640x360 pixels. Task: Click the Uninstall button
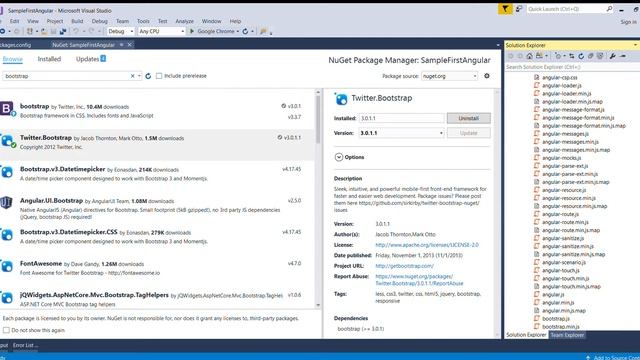(x=468, y=118)
